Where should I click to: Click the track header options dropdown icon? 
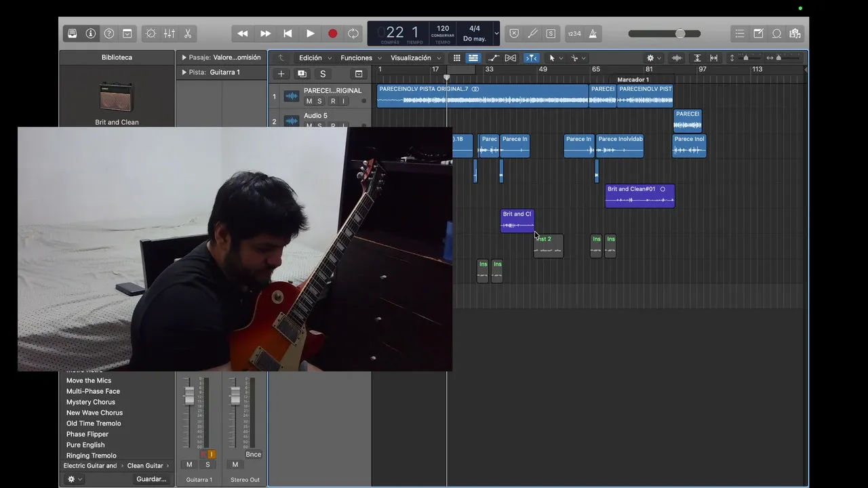click(x=359, y=74)
